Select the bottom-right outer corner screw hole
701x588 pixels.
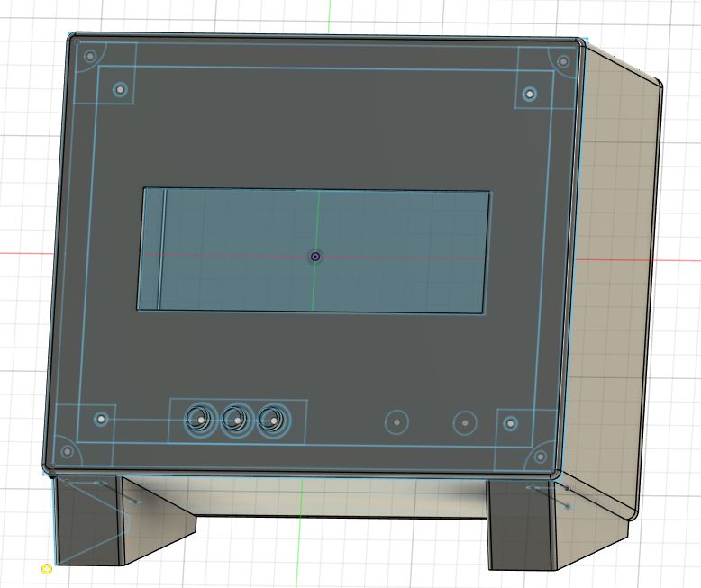(x=543, y=456)
